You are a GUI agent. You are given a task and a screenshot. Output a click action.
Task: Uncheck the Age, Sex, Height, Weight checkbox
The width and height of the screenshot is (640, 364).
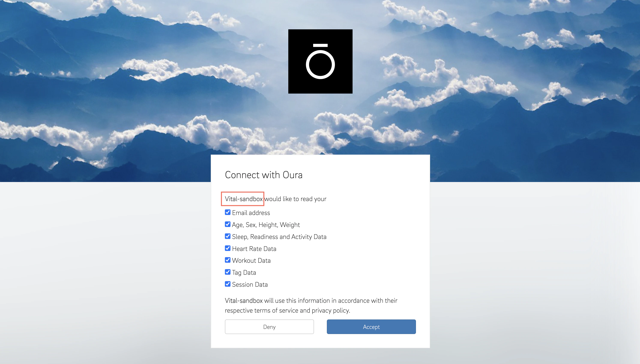tap(227, 224)
